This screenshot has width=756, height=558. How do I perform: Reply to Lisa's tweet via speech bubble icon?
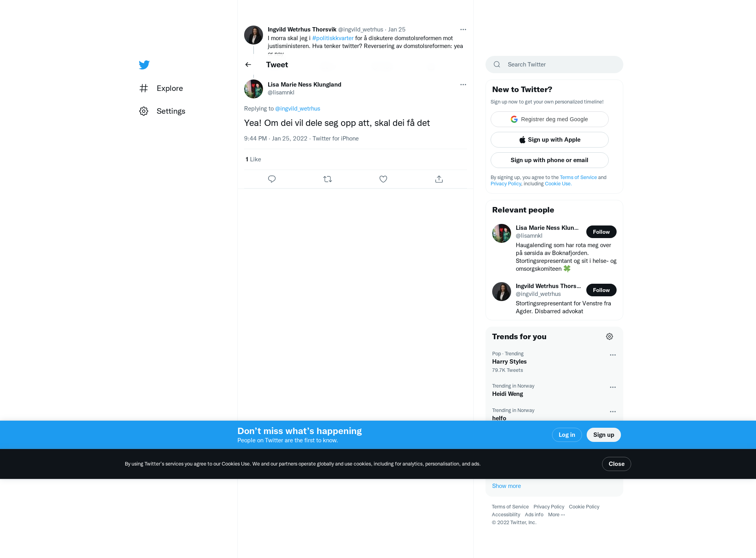[272, 179]
